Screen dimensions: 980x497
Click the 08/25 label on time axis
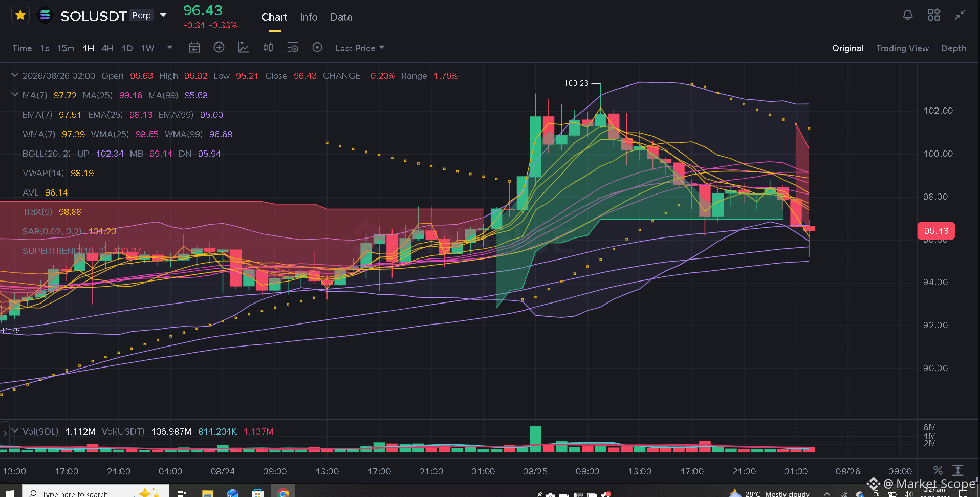(535, 471)
